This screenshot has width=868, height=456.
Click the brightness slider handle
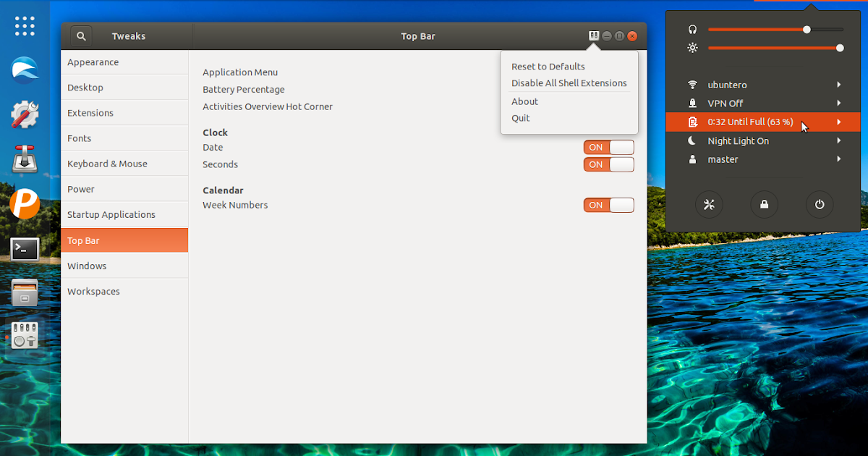point(840,48)
